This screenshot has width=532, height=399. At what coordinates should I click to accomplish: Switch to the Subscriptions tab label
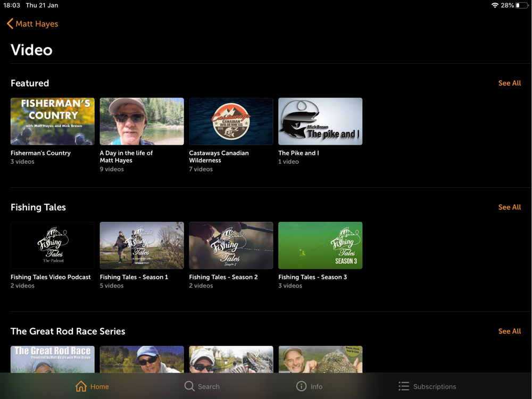click(x=435, y=386)
